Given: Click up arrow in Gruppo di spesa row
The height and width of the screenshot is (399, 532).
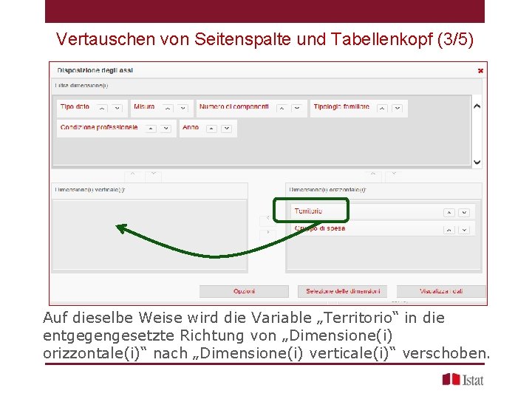Looking at the screenshot, I should tap(449, 230).
